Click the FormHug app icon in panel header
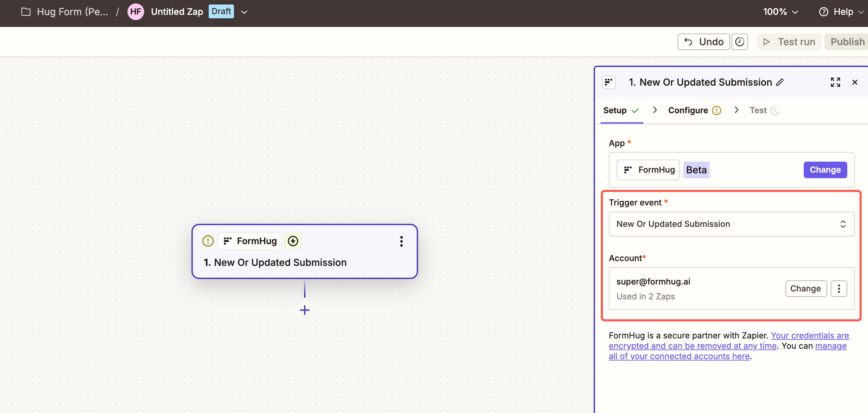868x413 pixels. (x=609, y=82)
